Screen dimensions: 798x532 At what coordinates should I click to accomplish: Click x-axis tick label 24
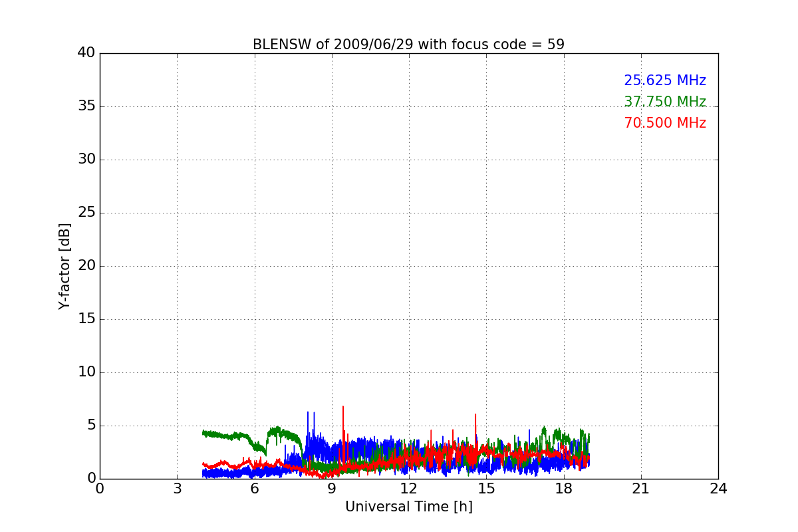click(718, 489)
